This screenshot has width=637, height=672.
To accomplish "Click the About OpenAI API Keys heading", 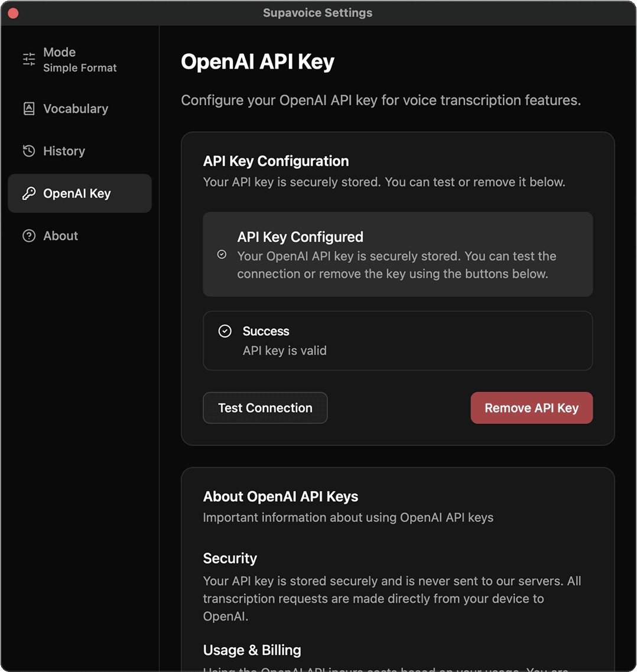I will point(281,496).
